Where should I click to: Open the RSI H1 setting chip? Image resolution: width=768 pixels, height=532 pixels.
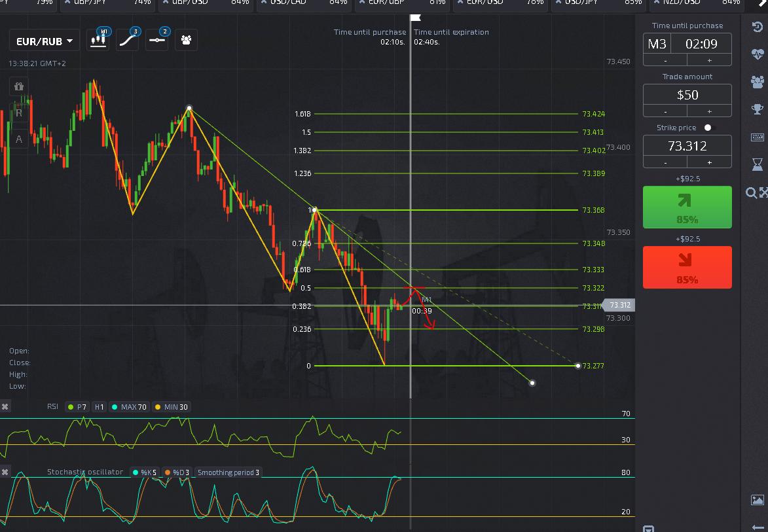point(100,407)
